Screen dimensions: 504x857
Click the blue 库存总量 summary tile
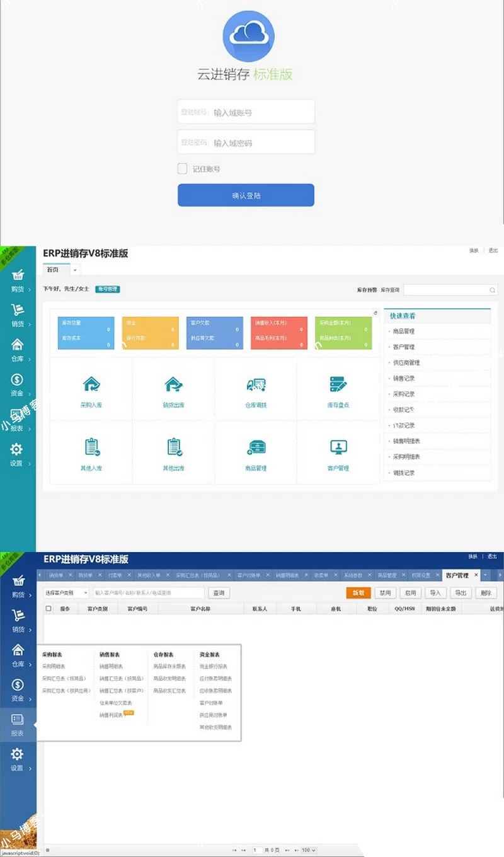(86, 333)
